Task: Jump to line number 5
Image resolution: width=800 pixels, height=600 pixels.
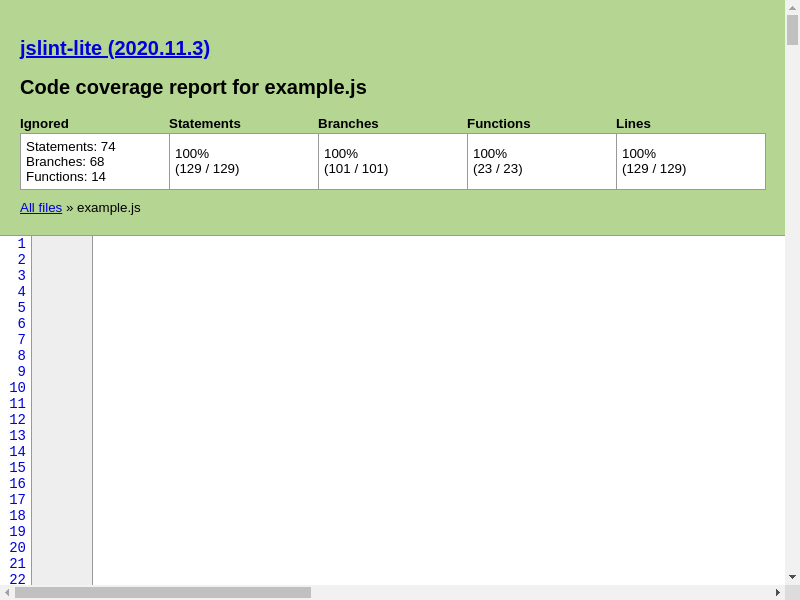Action: click(x=21, y=308)
